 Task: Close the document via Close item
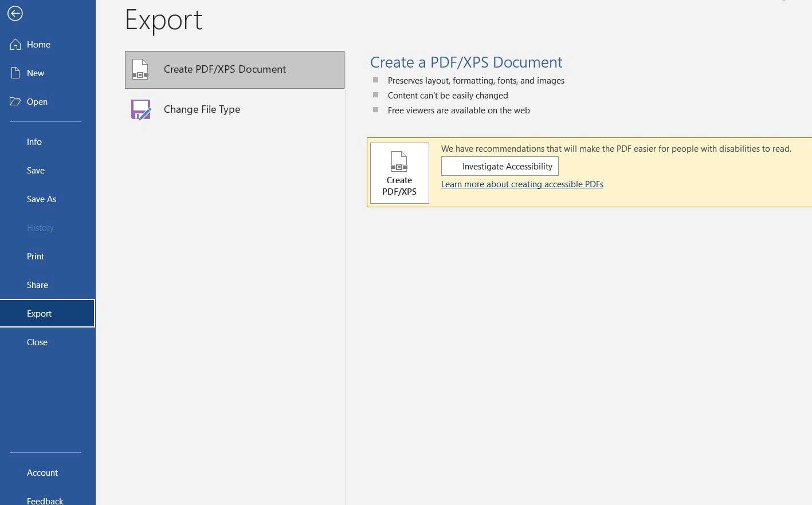37,342
